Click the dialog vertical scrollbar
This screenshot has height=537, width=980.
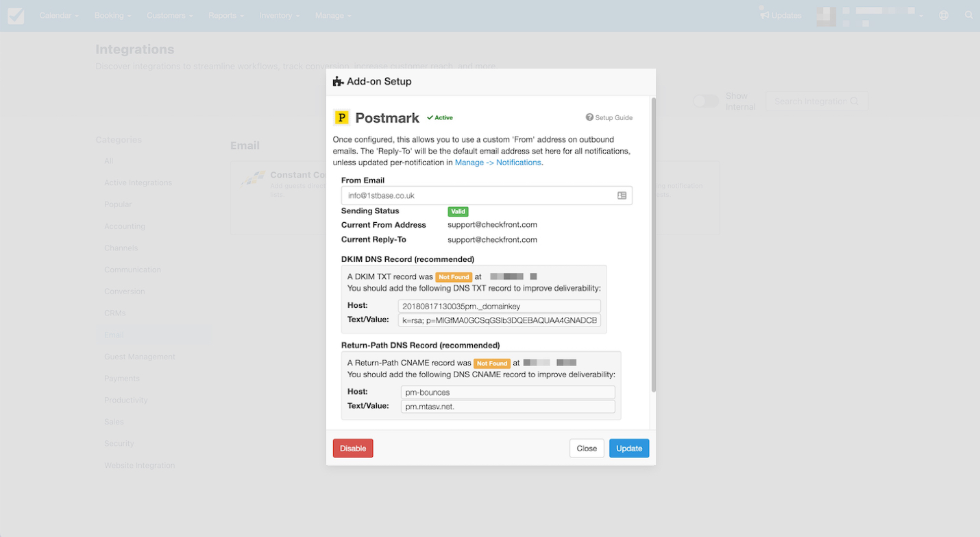pos(653,245)
